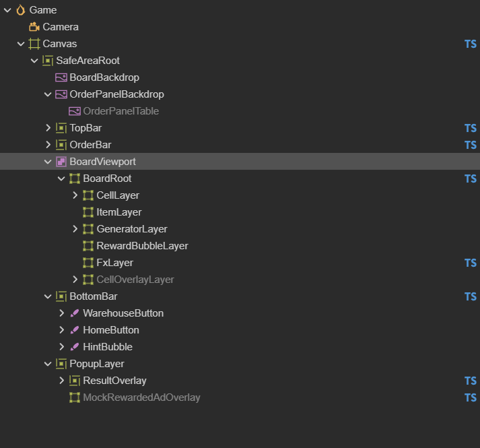Click the node icon beside FxLayer
This screenshot has height=448, width=480.
coord(88,263)
